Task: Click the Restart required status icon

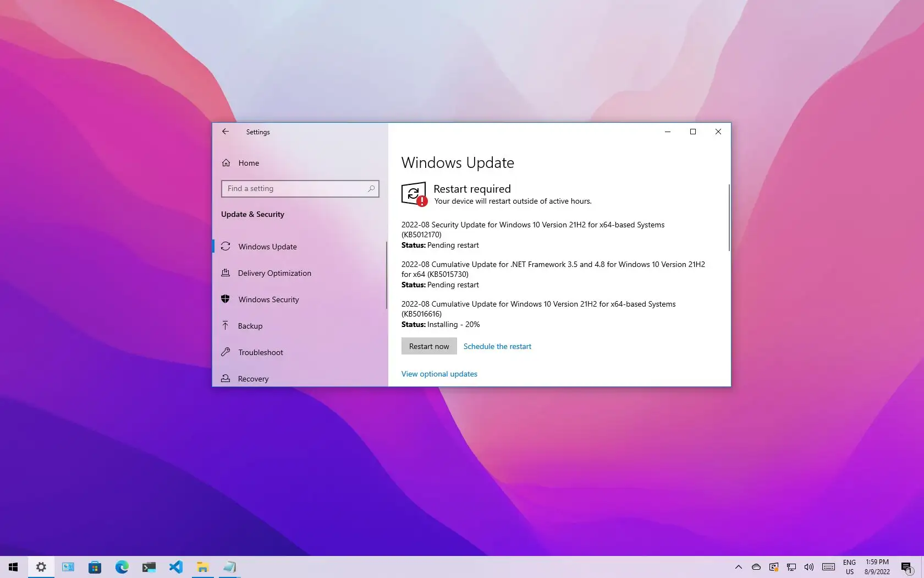Action: 414,194
